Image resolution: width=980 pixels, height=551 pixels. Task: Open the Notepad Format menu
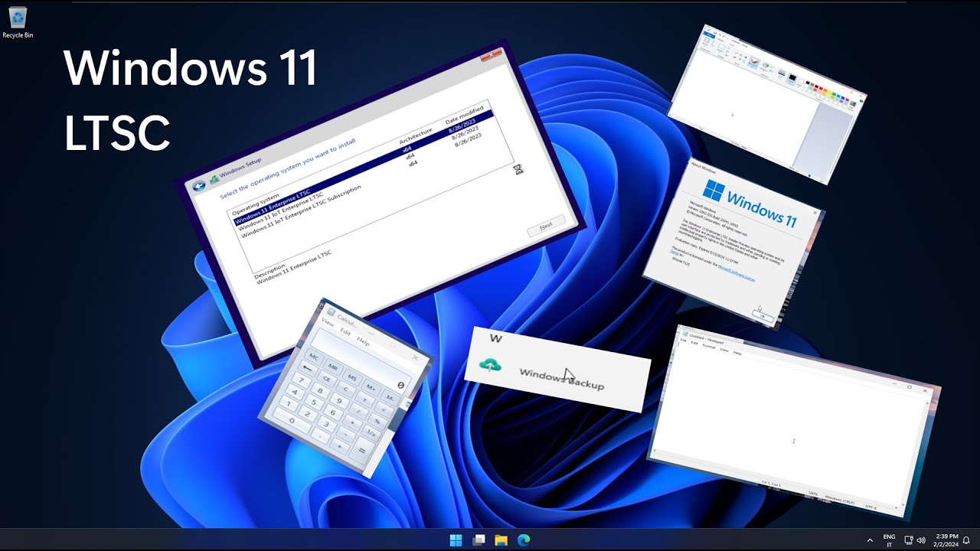pyautogui.click(x=709, y=346)
